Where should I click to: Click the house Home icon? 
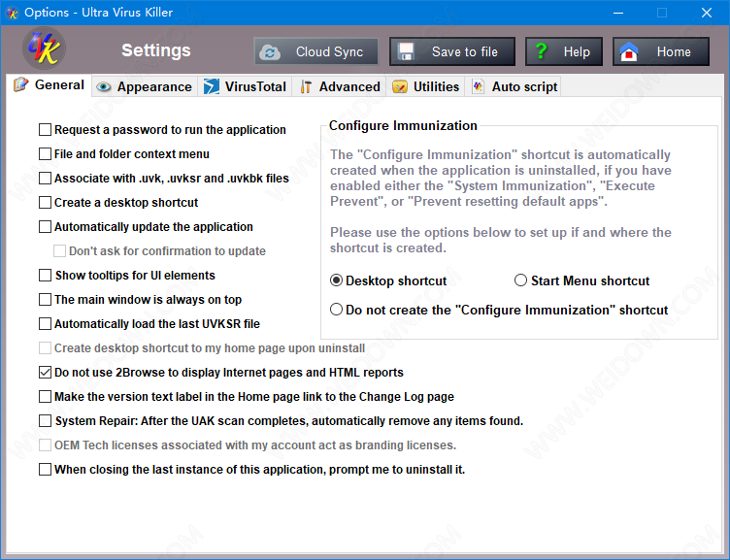[x=629, y=51]
